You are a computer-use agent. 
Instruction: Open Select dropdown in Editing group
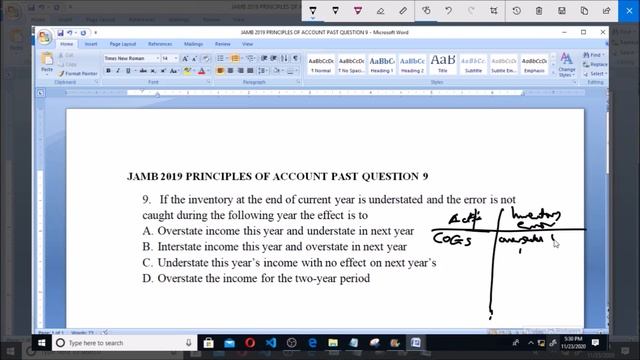tap(596, 73)
